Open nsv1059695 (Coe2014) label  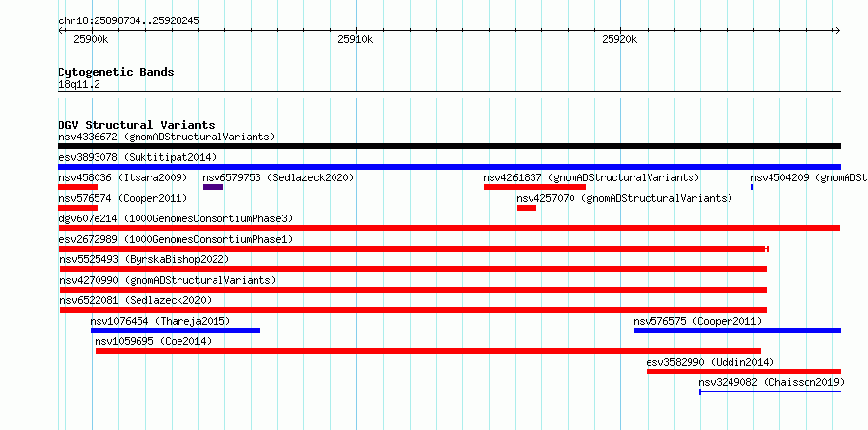pyautogui.click(x=153, y=341)
